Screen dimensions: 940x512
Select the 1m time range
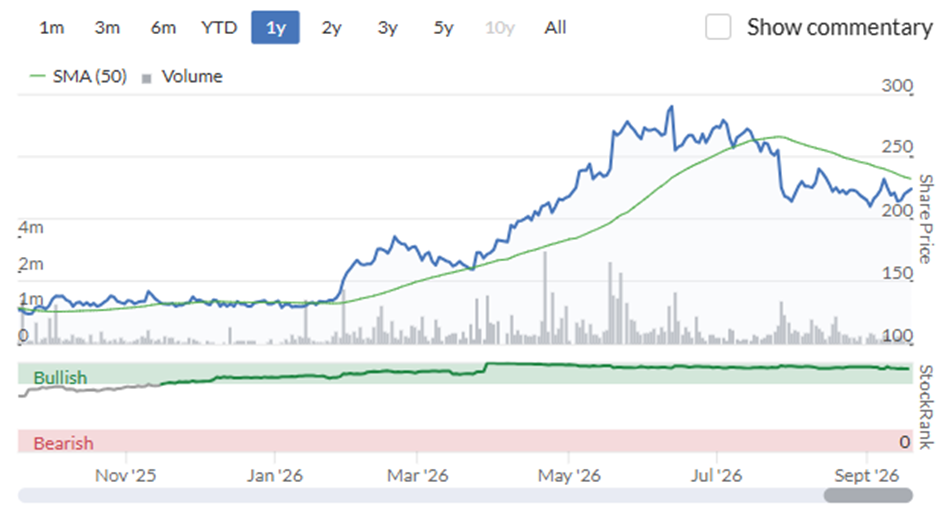pyautogui.click(x=52, y=28)
